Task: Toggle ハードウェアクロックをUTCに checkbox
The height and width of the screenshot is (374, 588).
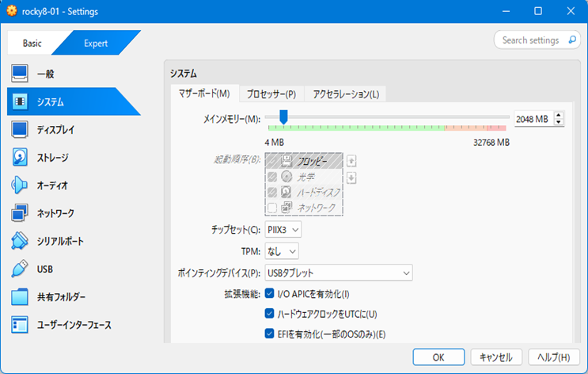Action: click(270, 314)
